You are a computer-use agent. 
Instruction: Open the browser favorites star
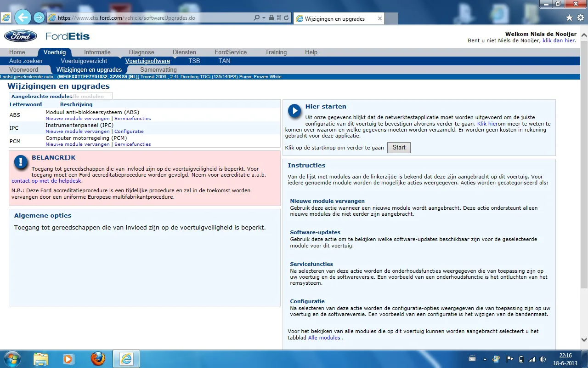[569, 18]
